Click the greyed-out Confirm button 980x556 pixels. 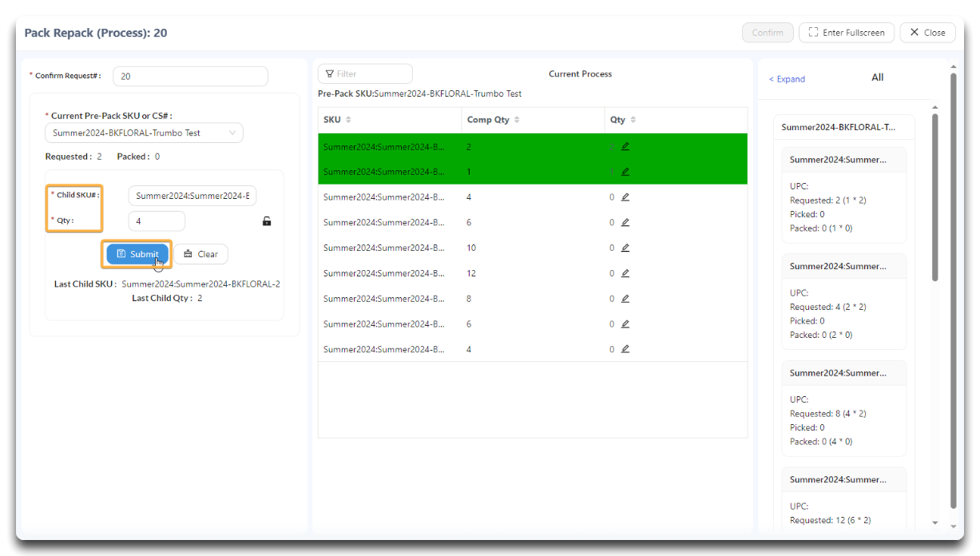768,33
